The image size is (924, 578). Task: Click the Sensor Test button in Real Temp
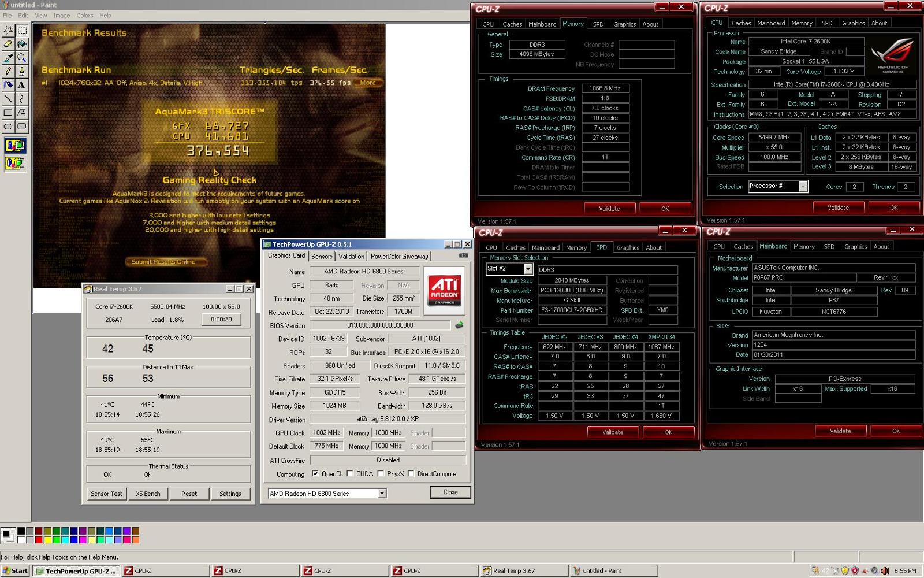point(107,494)
